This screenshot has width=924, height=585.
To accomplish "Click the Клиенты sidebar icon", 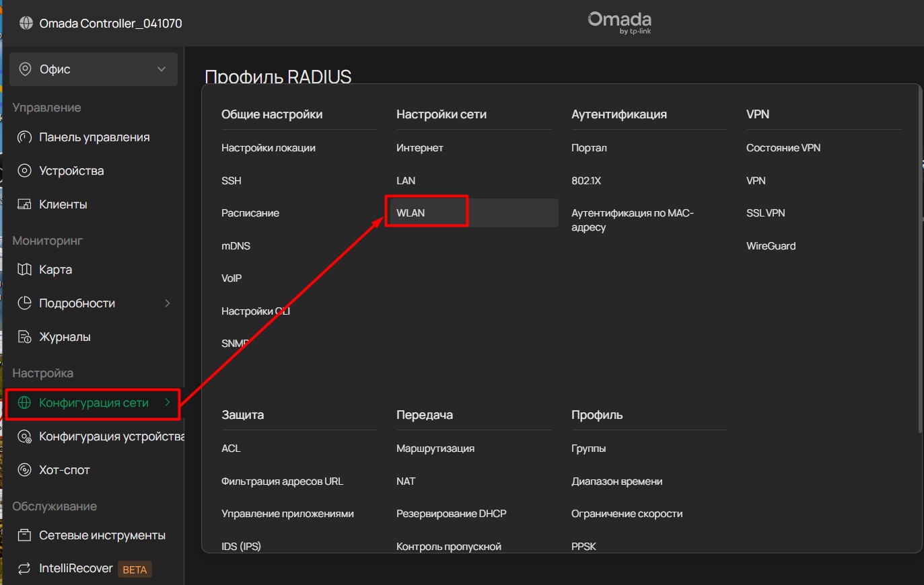I will click(25, 204).
